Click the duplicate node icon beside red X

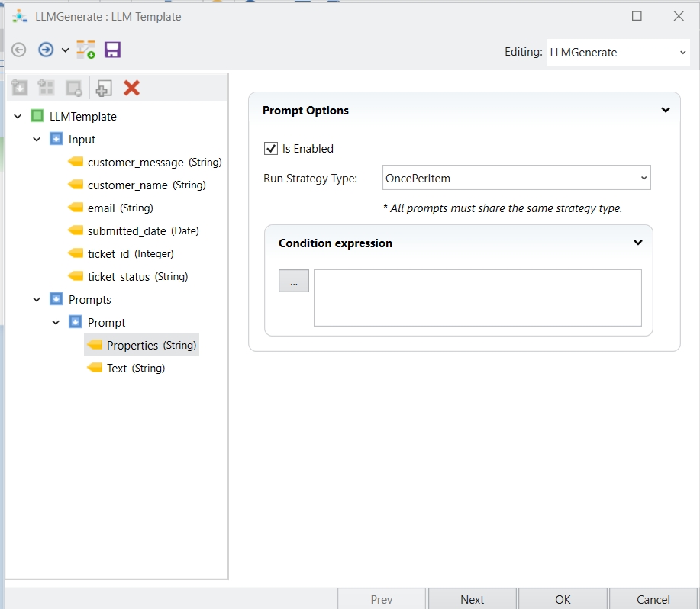[104, 88]
